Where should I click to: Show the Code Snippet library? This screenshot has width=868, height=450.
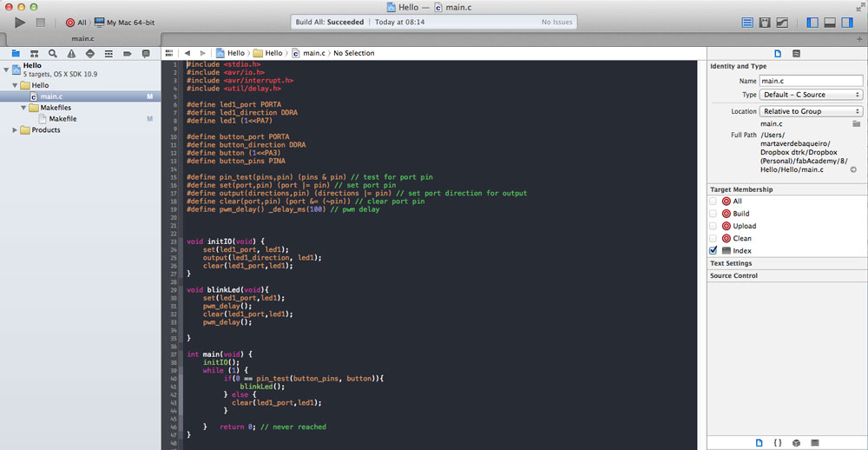click(x=777, y=443)
